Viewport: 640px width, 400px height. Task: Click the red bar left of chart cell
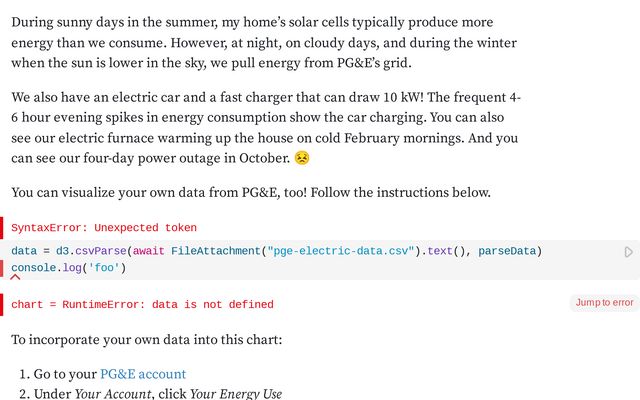click(x=2, y=304)
